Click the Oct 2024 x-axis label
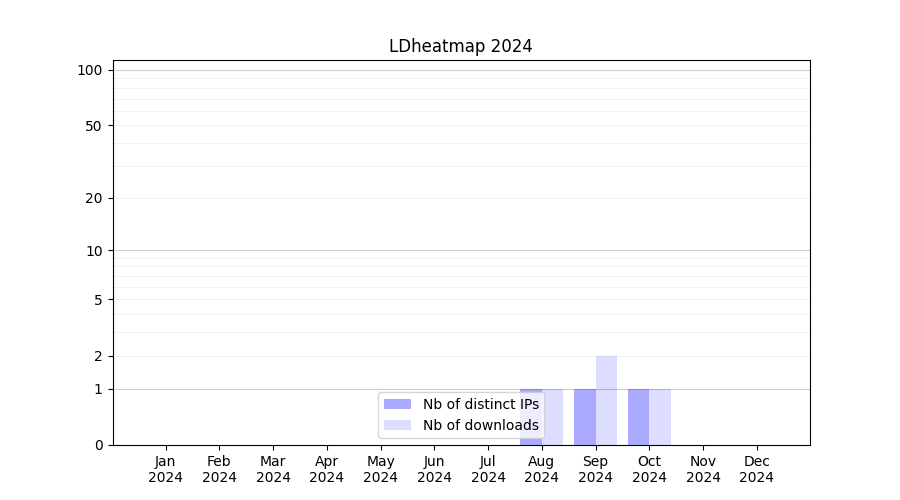The width and height of the screenshot is (900, 500). (x=649, y=469)
